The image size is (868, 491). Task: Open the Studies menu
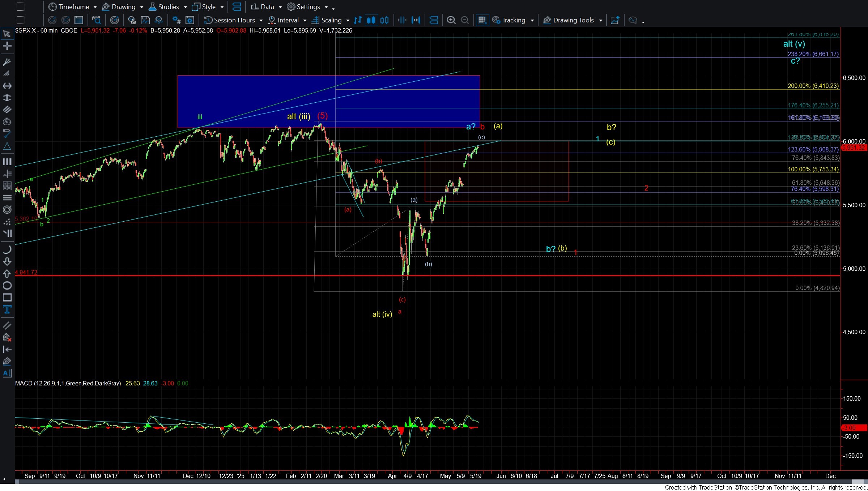coord(164,7)
